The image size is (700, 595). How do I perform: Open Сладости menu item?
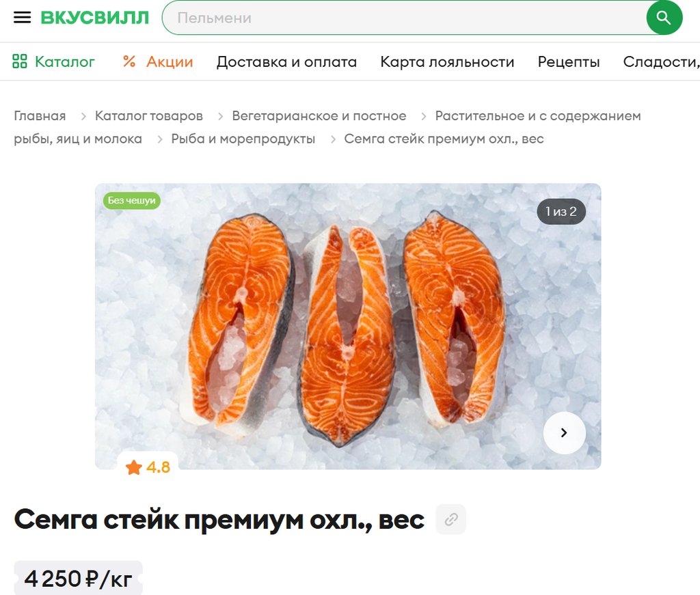tap(661, 61)
